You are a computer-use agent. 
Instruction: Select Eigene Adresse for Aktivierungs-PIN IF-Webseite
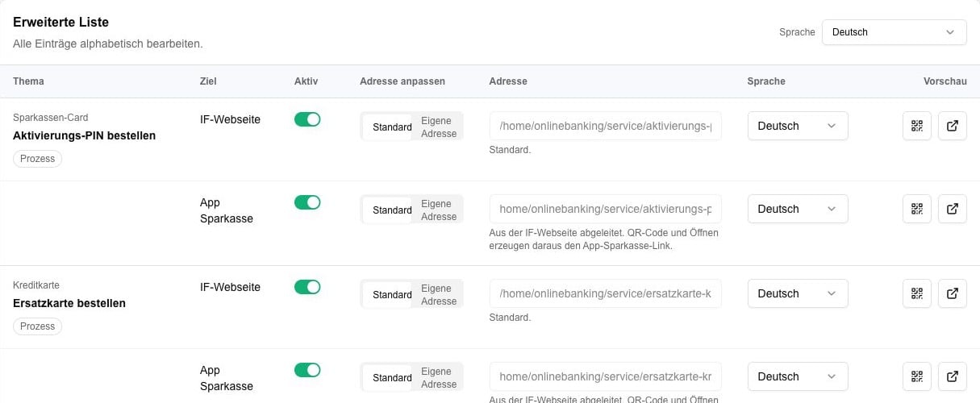point(438,127)
